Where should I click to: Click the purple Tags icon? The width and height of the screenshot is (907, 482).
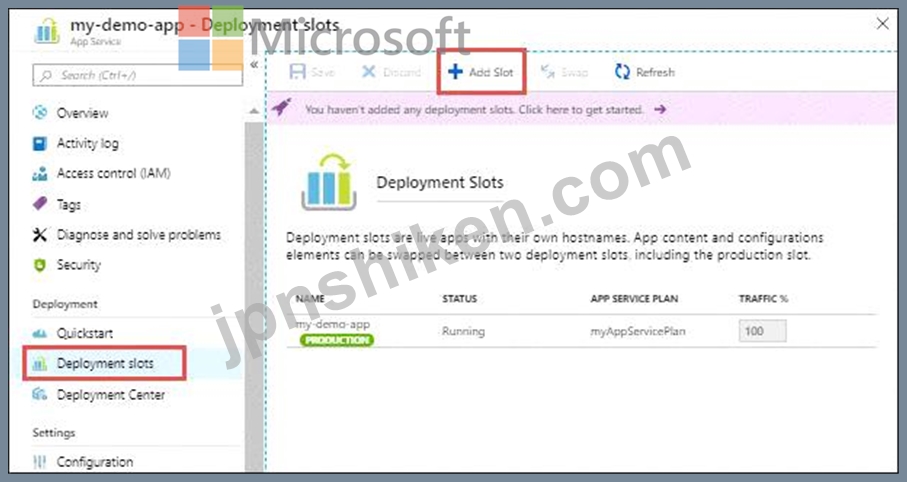pos(40,204)
